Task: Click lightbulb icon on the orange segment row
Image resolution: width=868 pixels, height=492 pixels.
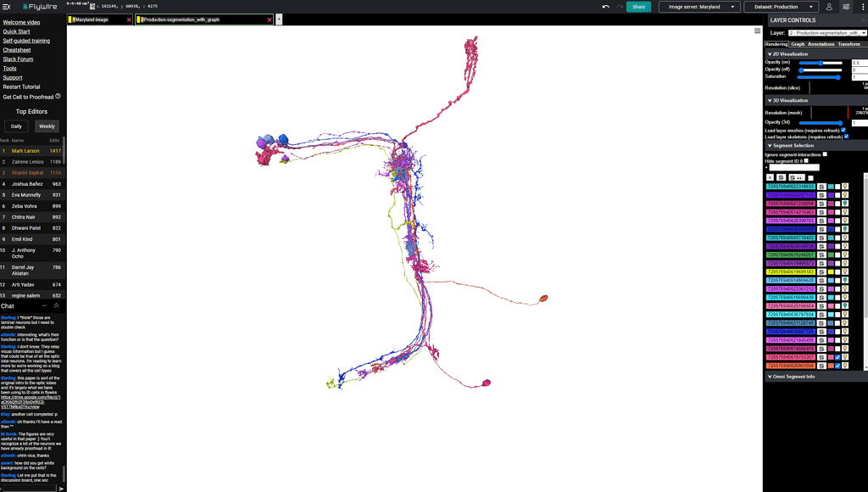Action: click(x=845, y=366)
